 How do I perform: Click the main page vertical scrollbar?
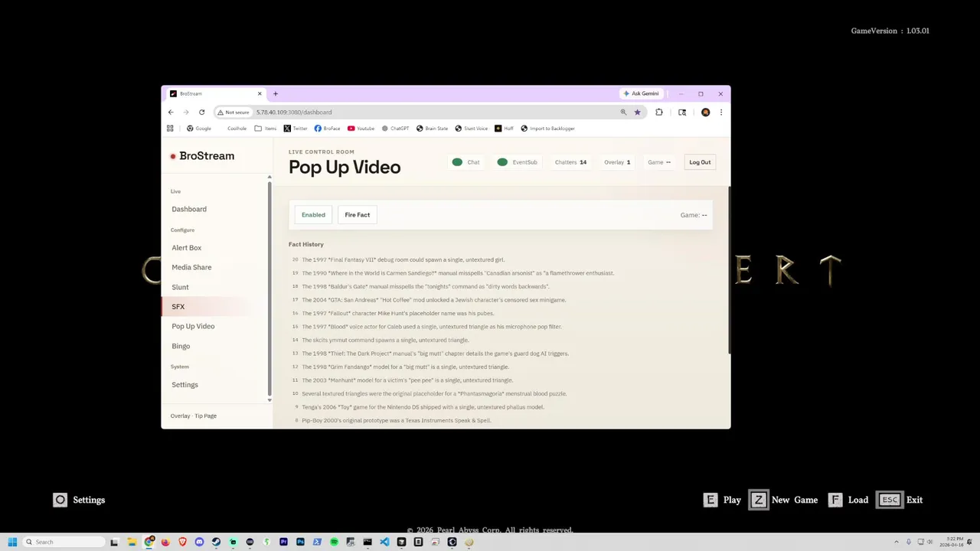(x=728, y=269)
